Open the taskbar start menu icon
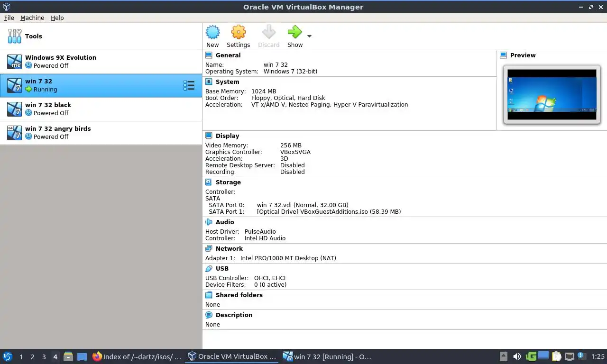The width and height of the screenshot is (607, 364). click(x=8, y=356)
